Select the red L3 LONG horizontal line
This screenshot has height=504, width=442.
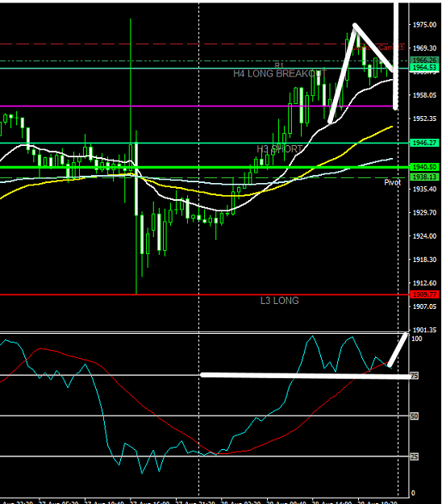(204, 294)
